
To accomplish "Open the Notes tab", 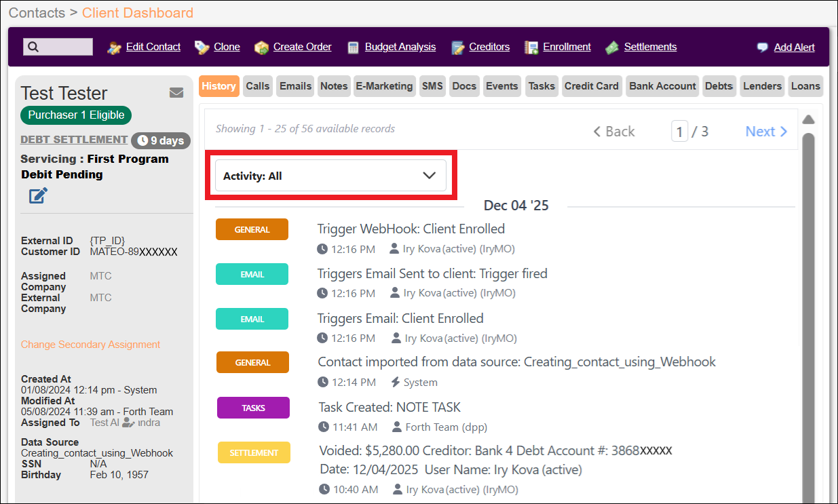I will [334, 86].
